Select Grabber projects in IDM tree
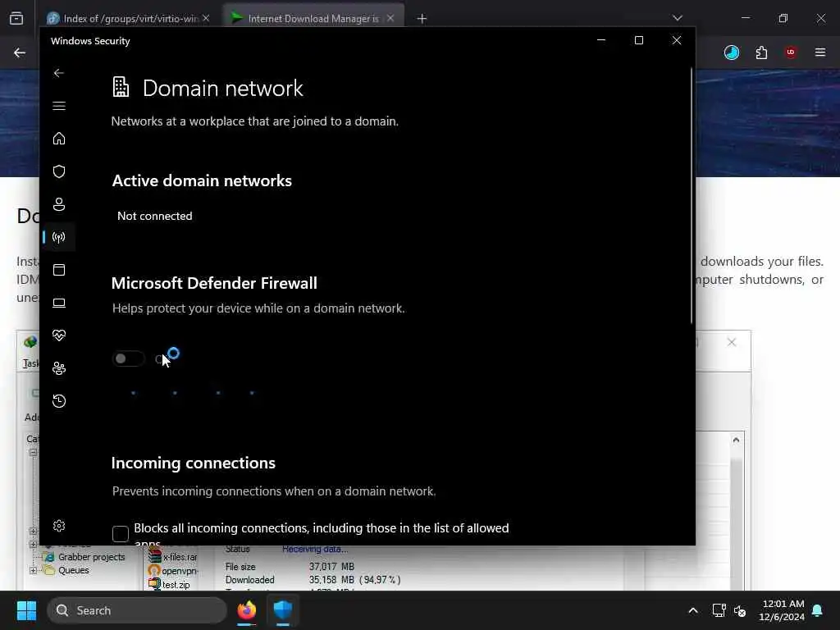840x630 pixels. coord(92,557)
